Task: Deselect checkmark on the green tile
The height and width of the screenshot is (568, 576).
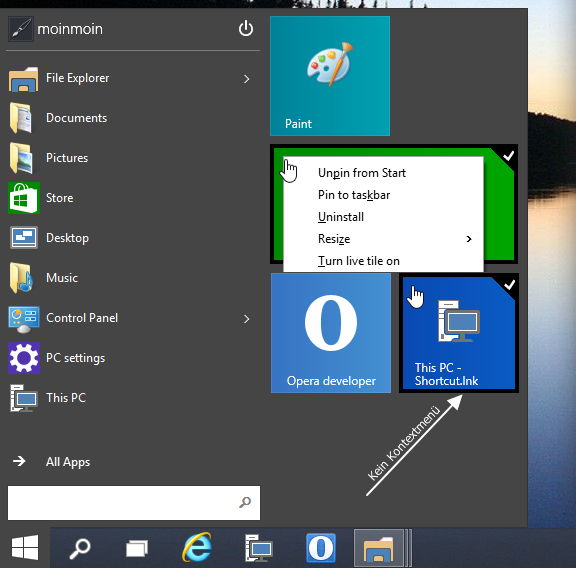Action: click(x=508, y=156)
